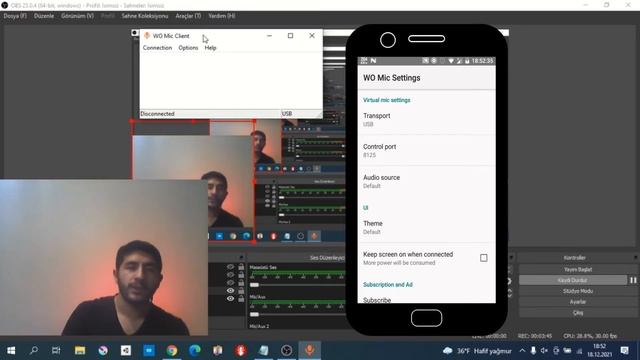This screenshot has height=360, width=640.
Task: Open the Options menu in WO Mic Client
Action: (188, 48)
